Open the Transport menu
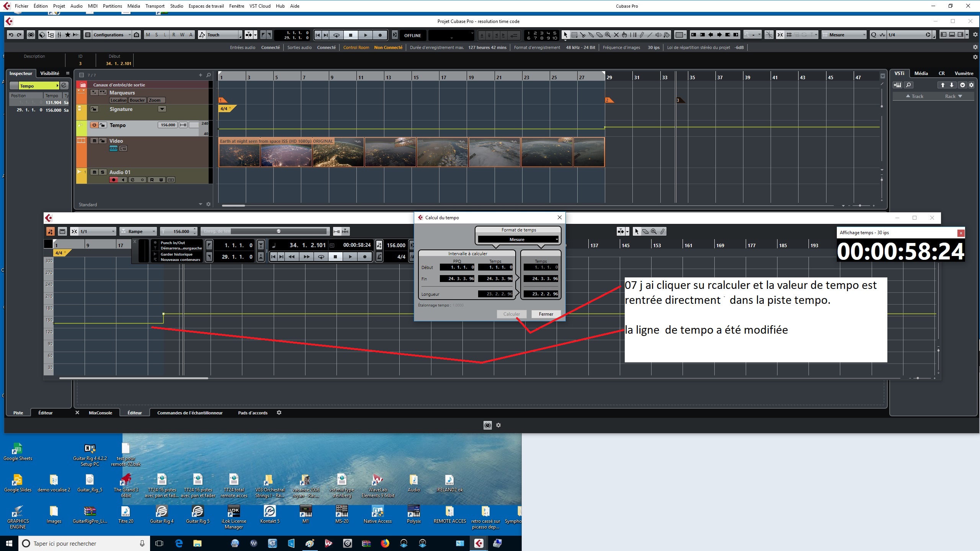The height and width of the screenshot is (551, 980). pyautogui.click(x=155, y=6)
